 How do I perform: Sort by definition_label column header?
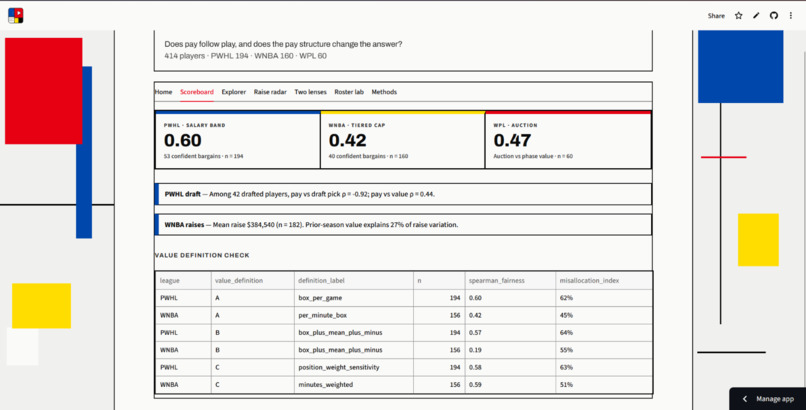point(354,281)
